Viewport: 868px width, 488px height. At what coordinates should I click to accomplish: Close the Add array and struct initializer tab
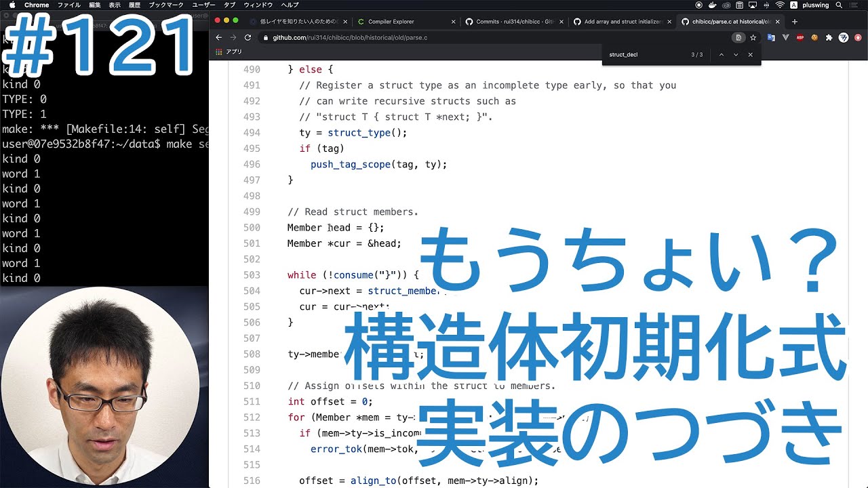(669, 22)
